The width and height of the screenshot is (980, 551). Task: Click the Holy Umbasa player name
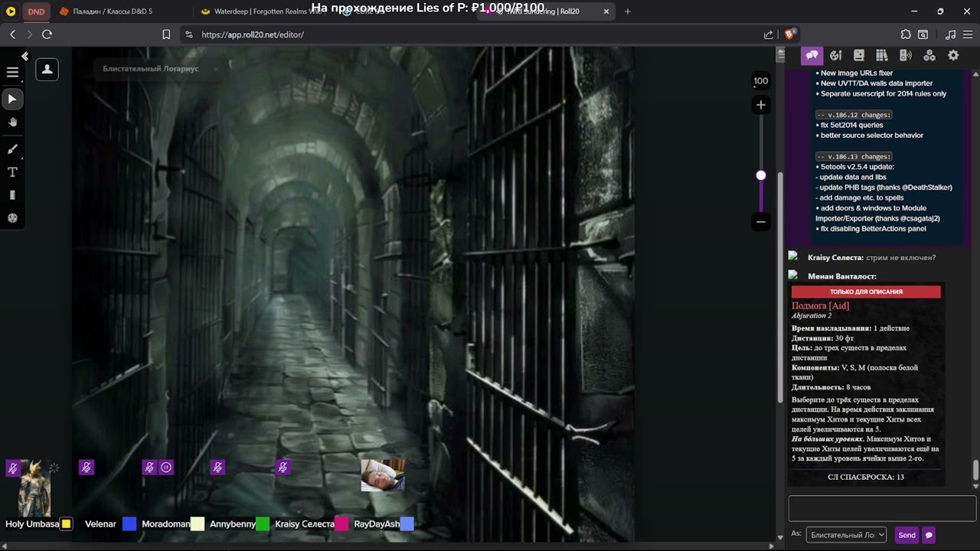pos(32,524)
